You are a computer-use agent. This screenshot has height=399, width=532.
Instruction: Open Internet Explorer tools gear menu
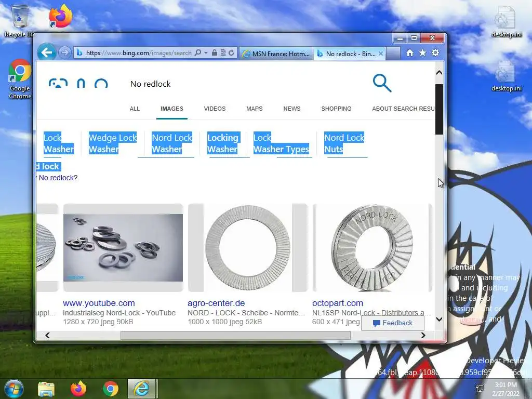[x=435, y=53]
